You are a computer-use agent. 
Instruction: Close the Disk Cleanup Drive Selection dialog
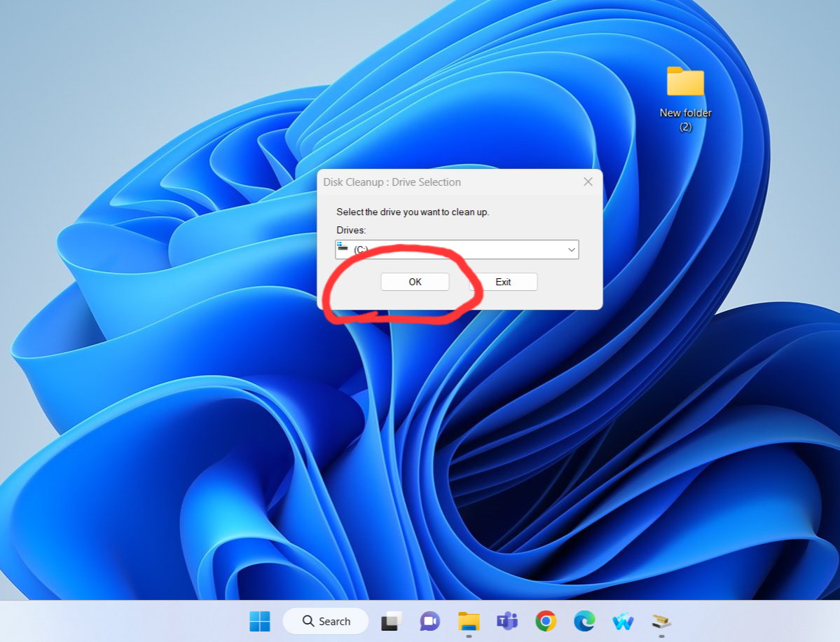(588, 182)
